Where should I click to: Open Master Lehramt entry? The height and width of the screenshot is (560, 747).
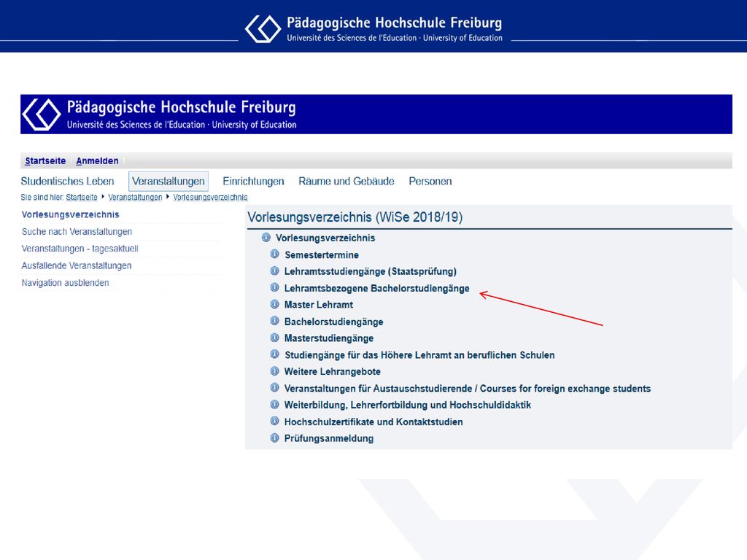319,305
